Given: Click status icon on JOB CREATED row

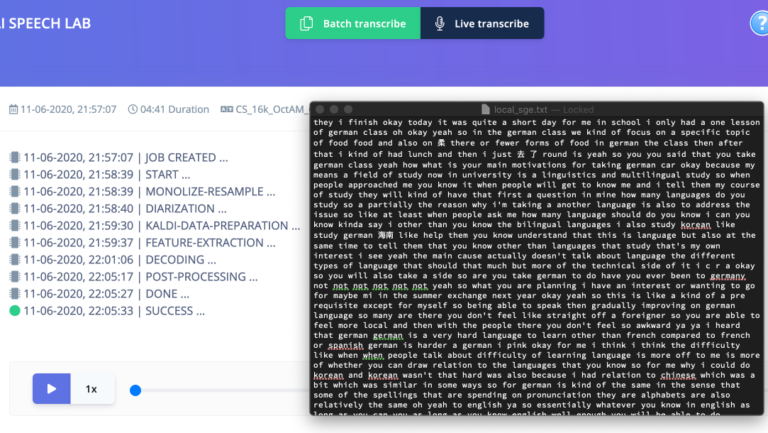Looking at the screenshot, I should pos(15,157).
